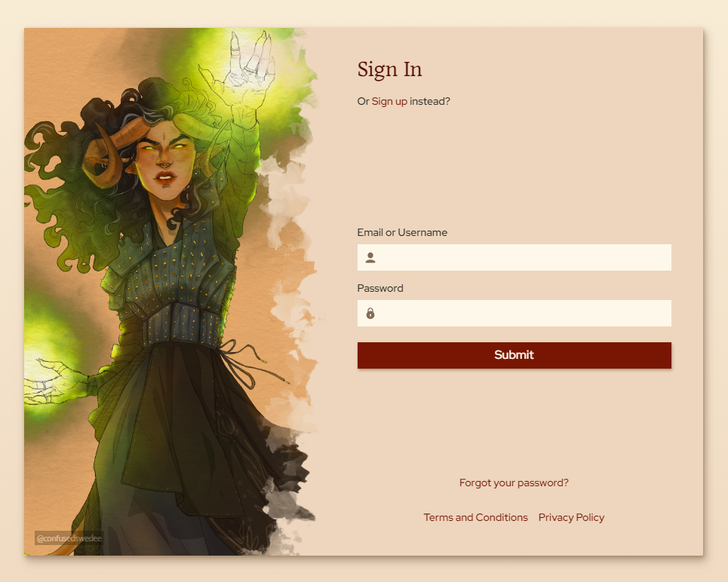This screenshot has width=728, height=582.
Task: Click the dark red Submit button
Action: [x=514, y=355]
